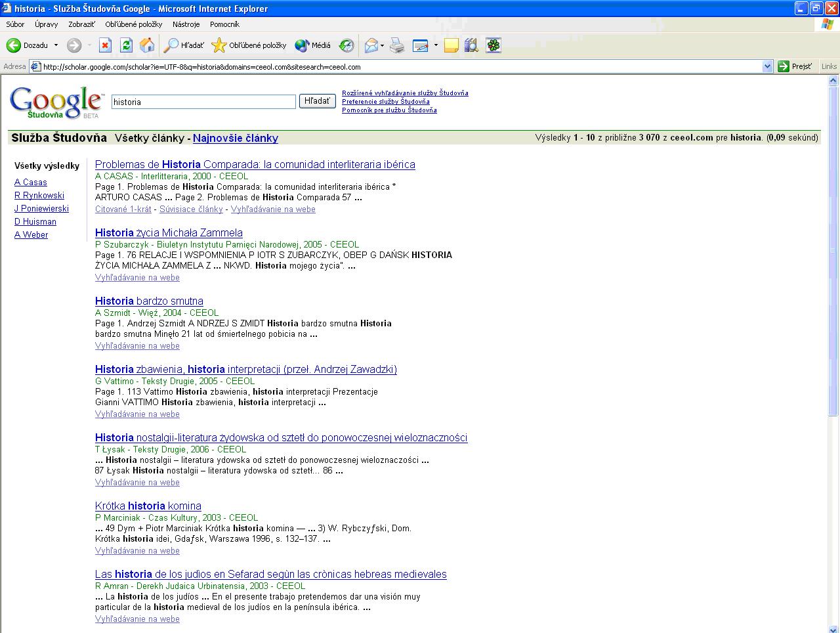The image size is (840, 633).
Task: Open the Pomocník menu
Action: tap(224, 24)
